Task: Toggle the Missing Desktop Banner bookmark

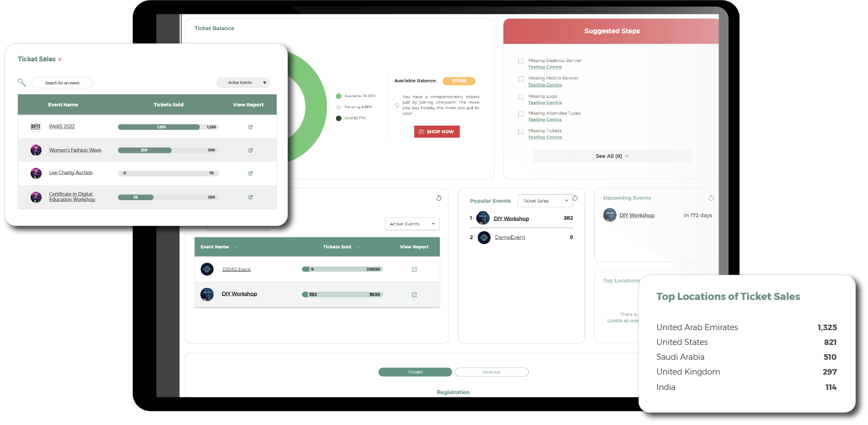Action: tap(521, 61)
